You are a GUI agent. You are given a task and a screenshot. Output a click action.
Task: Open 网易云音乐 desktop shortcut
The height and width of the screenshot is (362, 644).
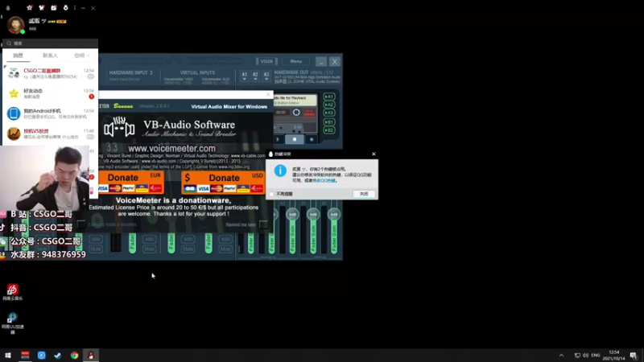tap(12, 292)
